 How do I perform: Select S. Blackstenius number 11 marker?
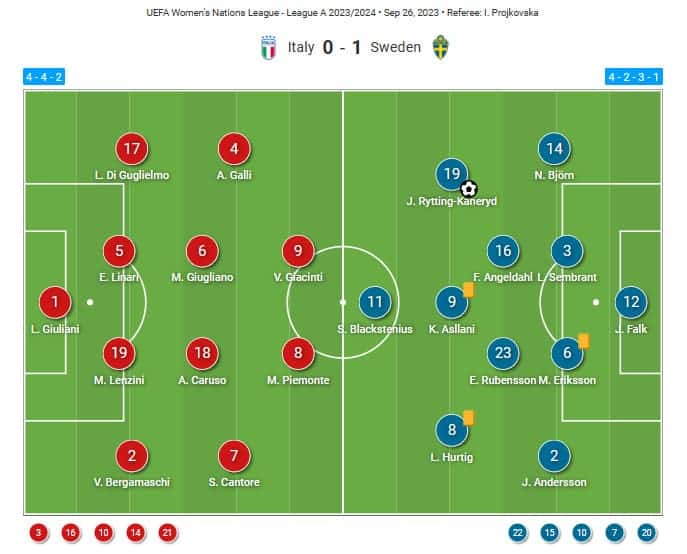[374, 301]
